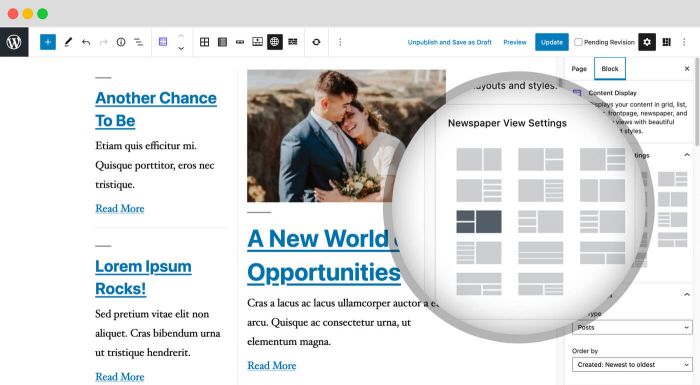The image size is (700, 385).
Task: Toggle the settings gear sidebar button
Action: [647, 42]
